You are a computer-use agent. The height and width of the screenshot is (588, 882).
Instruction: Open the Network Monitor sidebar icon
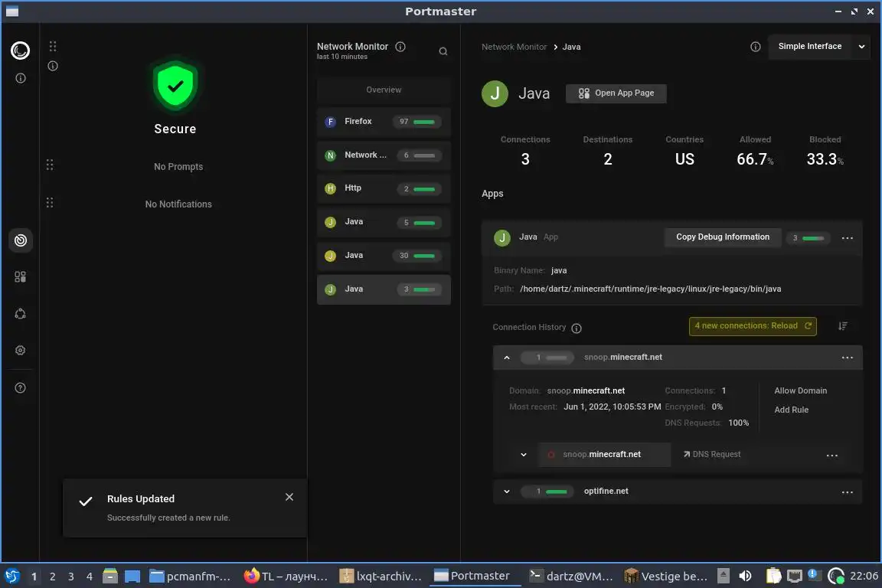pos(20,241)
